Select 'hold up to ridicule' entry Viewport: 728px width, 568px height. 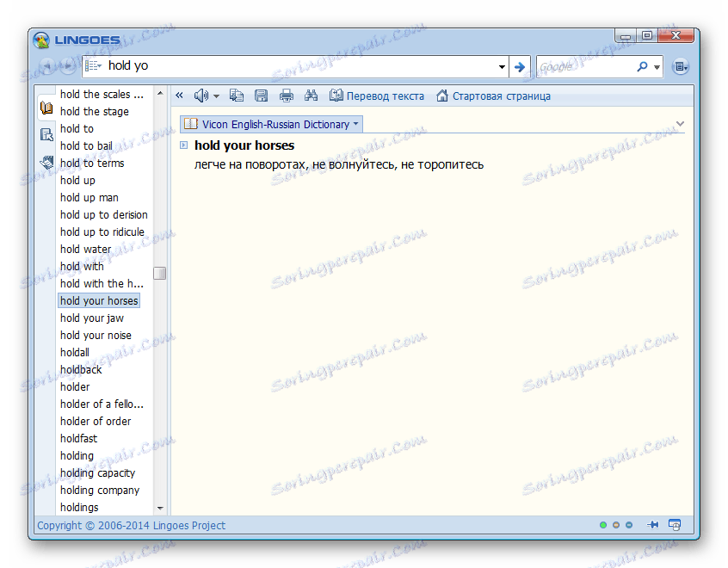pyautogui.click(x=102, y=232)
